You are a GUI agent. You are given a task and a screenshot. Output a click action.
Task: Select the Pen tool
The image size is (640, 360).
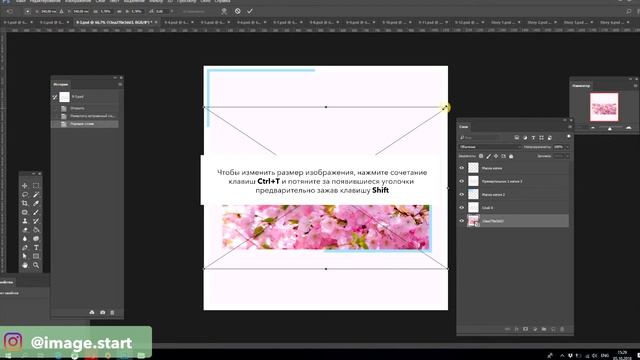24,248
